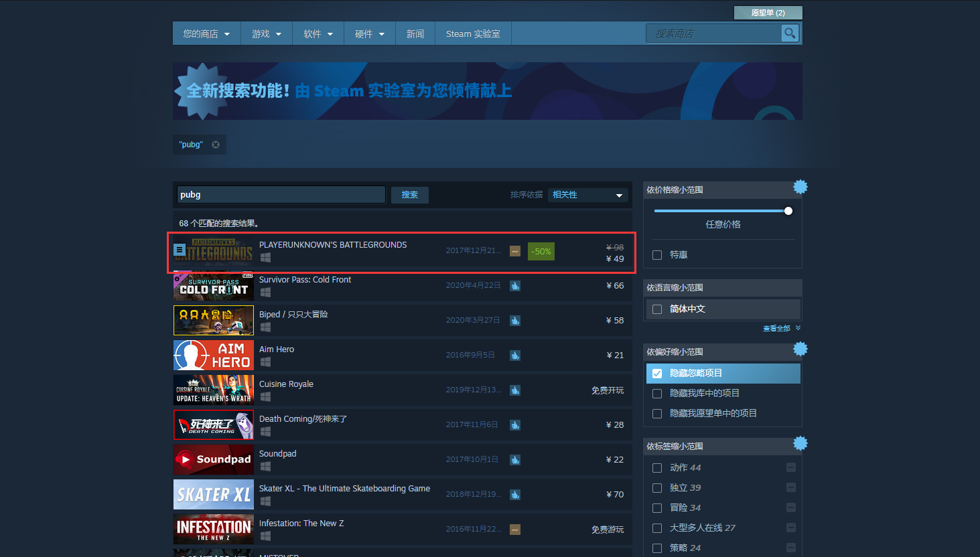Screen dimensions: 980x557
Task: Click the thumbs-up review icon for Biped
Action: pos(515,321)
